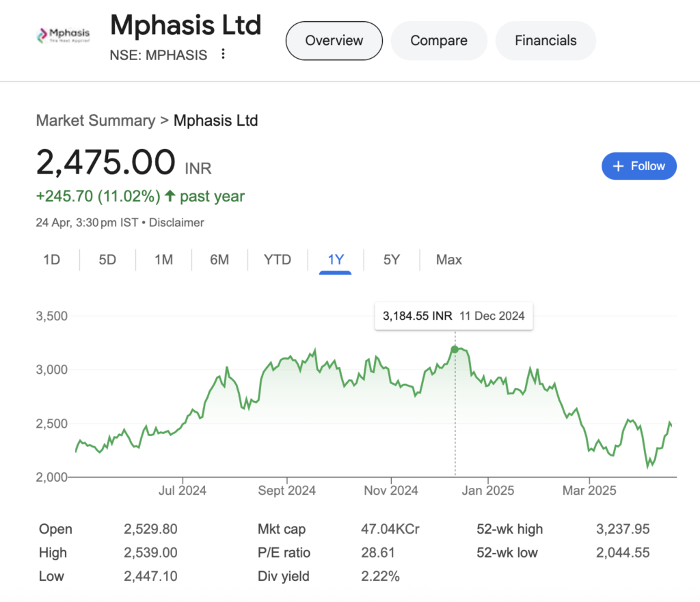Click the Div yield value 2.22%
The image size is (700, 602).
coord(380,576)
